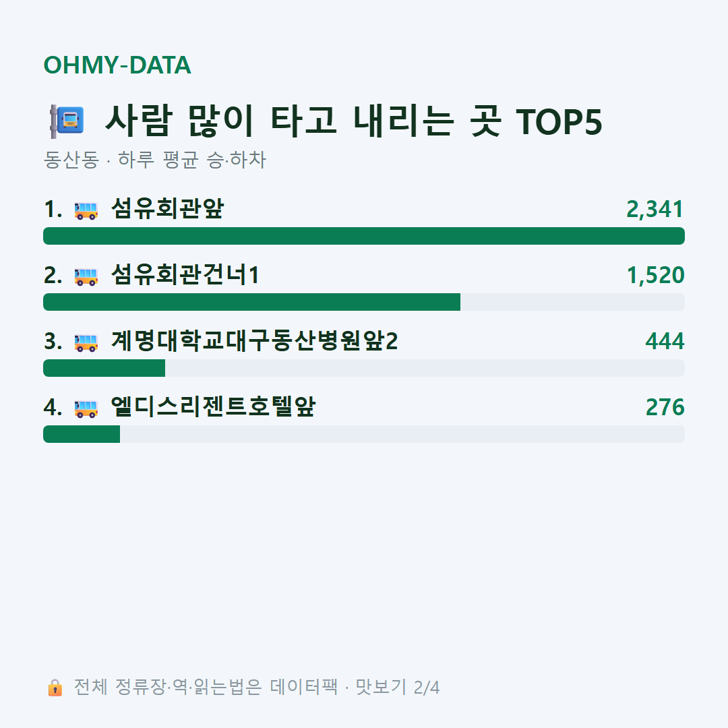Select the 계명대학교대구동산병원앞2 stop name
The width and height of the screenshot is (728, 728).
[254, 341]
